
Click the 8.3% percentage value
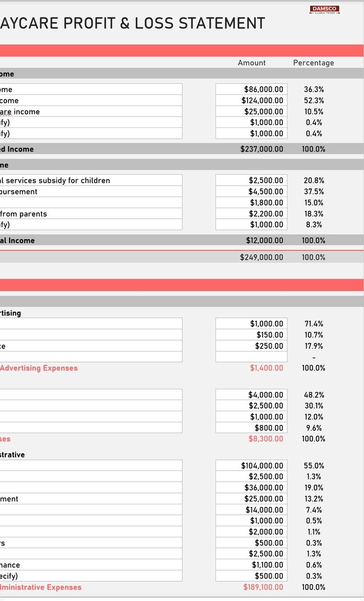coord(314,225)
